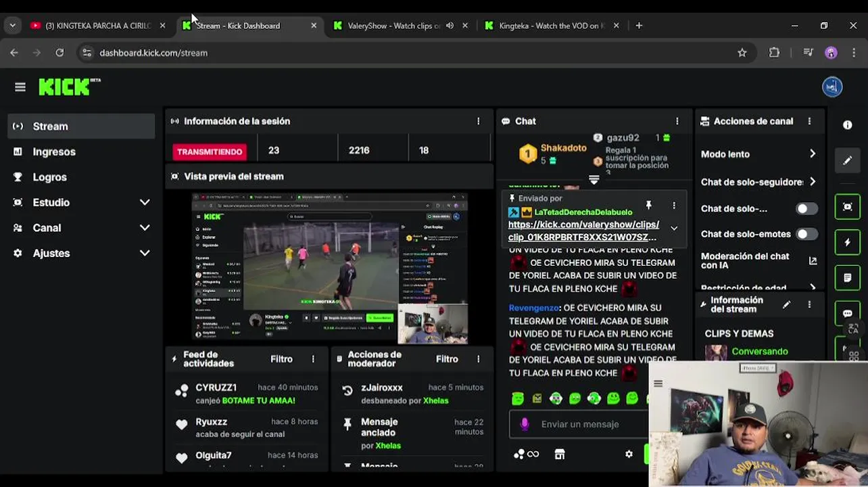Click the stream preview widget icon in right sidebar
The image size is (868, 487).
(x=847, y=207)
